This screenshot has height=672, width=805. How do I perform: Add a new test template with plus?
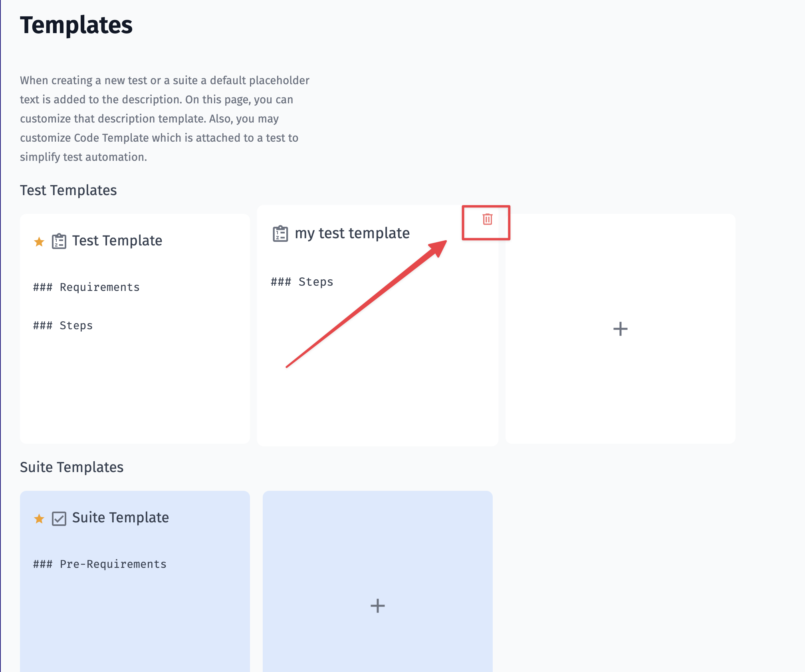pos(620,329)
